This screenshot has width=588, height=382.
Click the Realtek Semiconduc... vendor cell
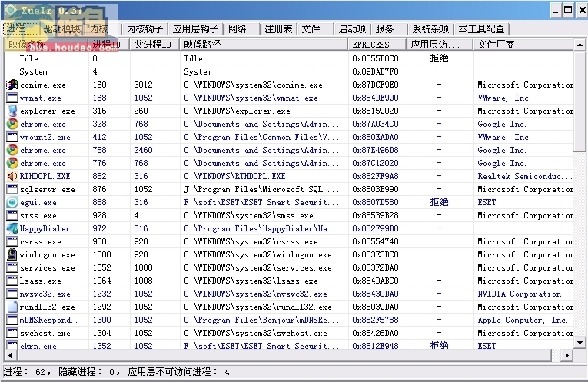coord(525,176)
